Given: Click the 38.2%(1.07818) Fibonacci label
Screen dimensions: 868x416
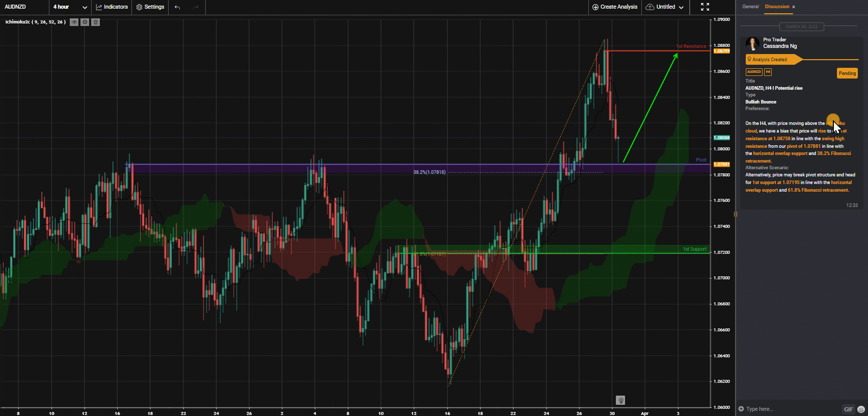Looking at the screenshot, I should click(x=429, y=172).
